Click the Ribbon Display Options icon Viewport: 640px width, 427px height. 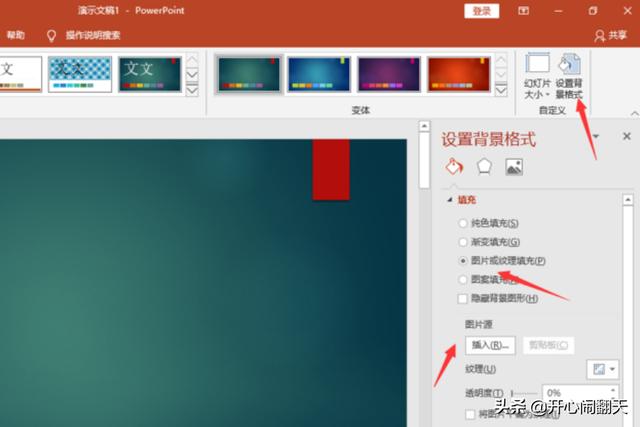[523, 11]
